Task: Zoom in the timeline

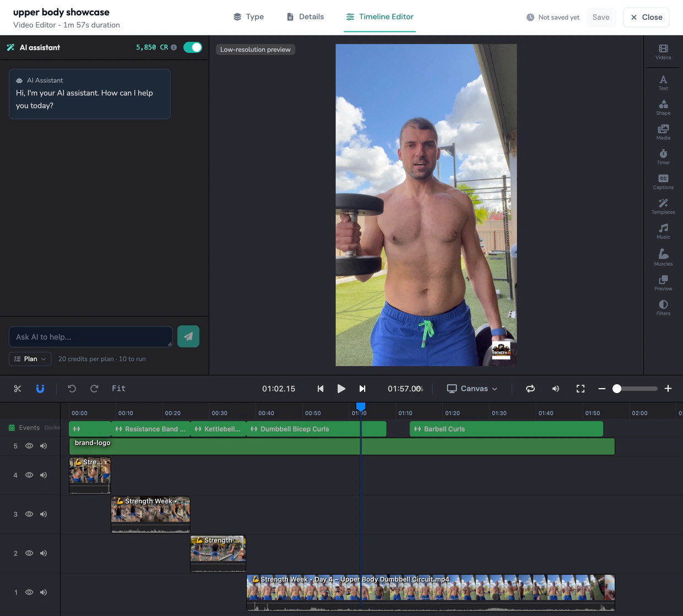Action: pos(668,389)
